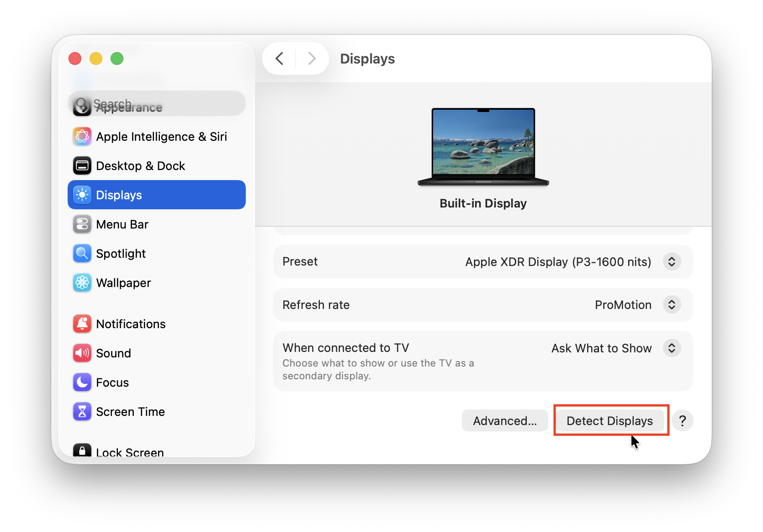
Task: Click the Menu Bar settings icon
Action: pyautogui.click(x=82, y=224)
